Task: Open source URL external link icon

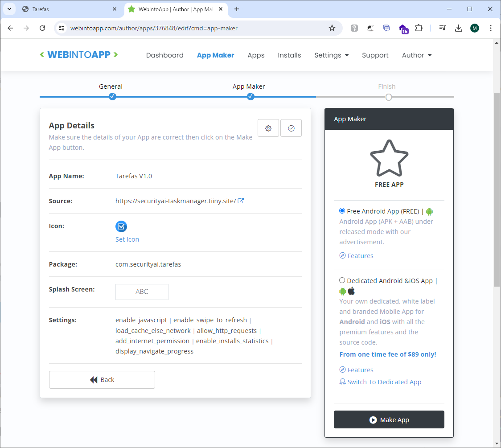Action: (241, 201)
